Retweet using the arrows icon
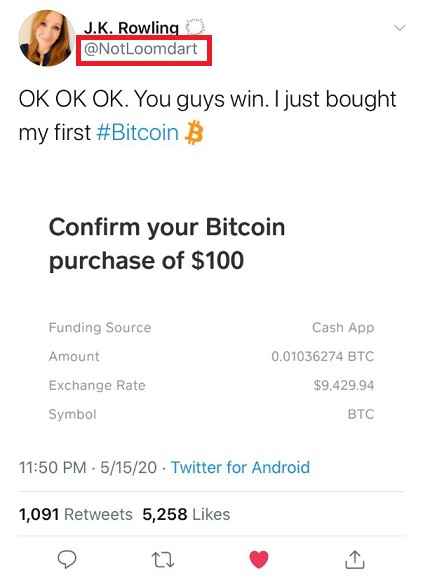Image resolution: width=423 pixels, height=581 pixels. pos(163,560)
